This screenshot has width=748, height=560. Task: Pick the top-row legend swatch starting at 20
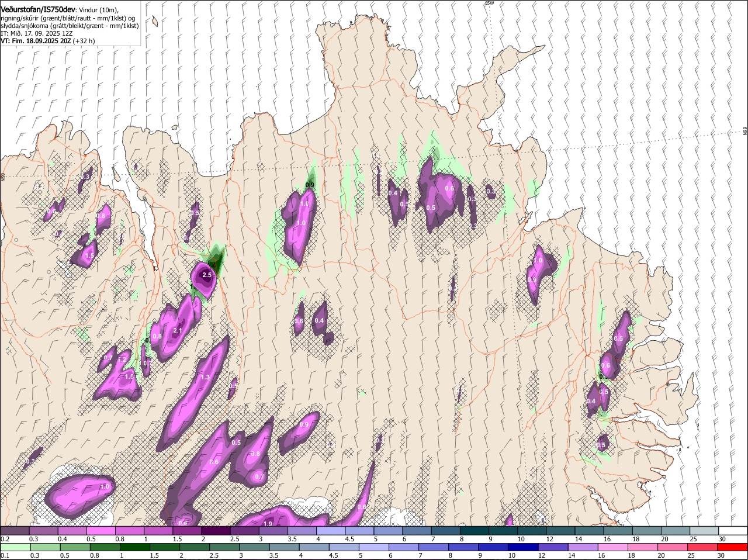(676, 531)
